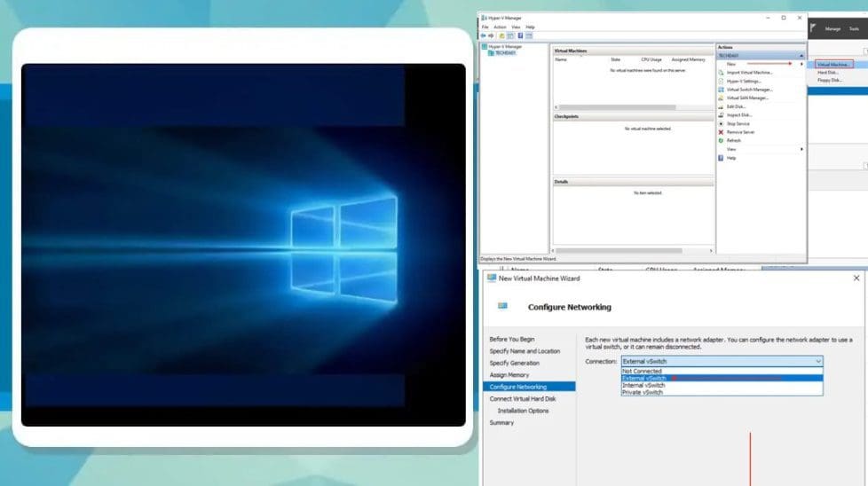Click the Hyper-V Settings icon in Actions
Image resolution: width=868 pixels, height=486 pixels.
(x=721, y=82)
